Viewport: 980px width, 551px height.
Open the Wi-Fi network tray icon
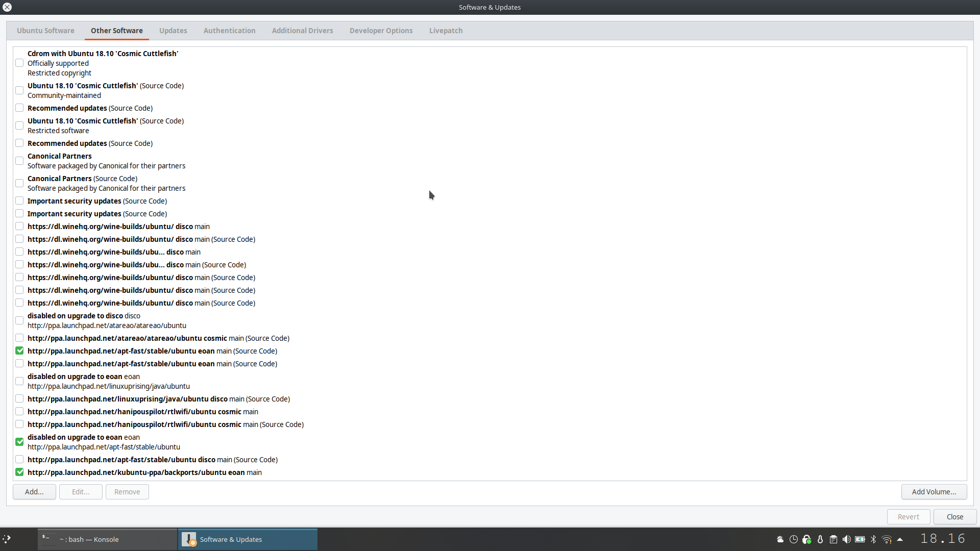[x=887, y=539]
